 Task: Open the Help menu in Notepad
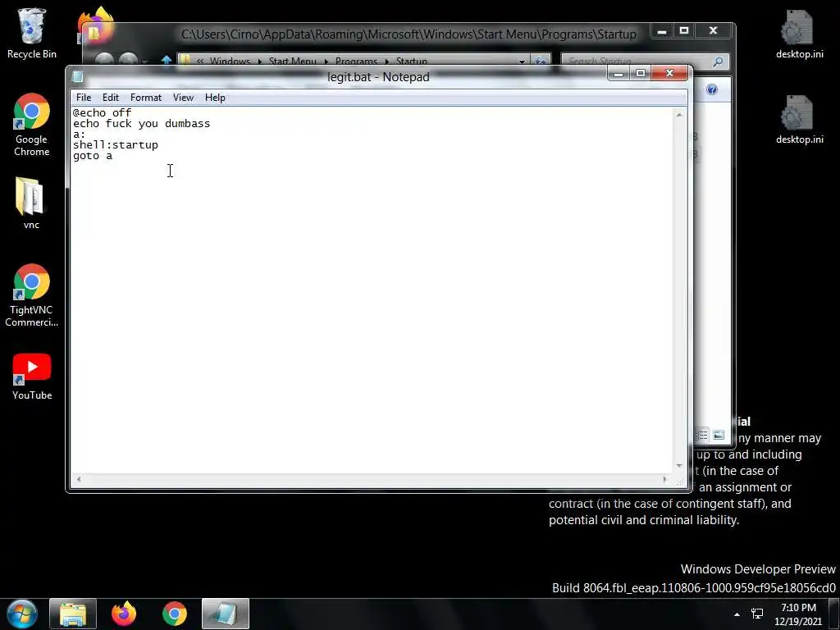pos(215,98)
